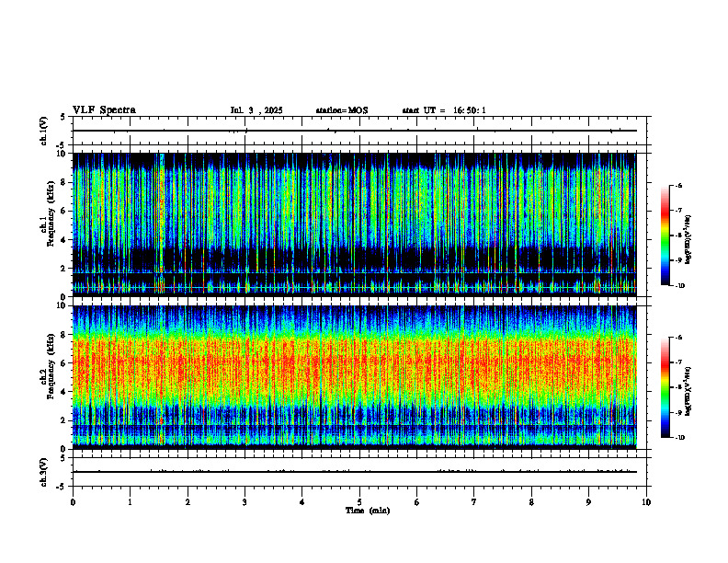Viewport: 728px width, 563px height.
Task: Click ch.1 'Frequency (kHz)' axis label
Action: click(x=51, y=213)
